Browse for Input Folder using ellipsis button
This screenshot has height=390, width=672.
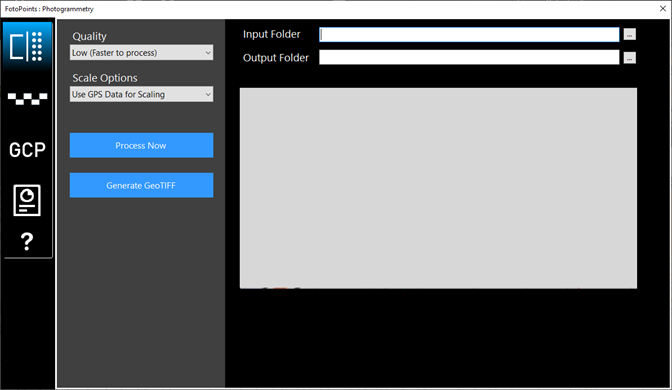(630, 34)
